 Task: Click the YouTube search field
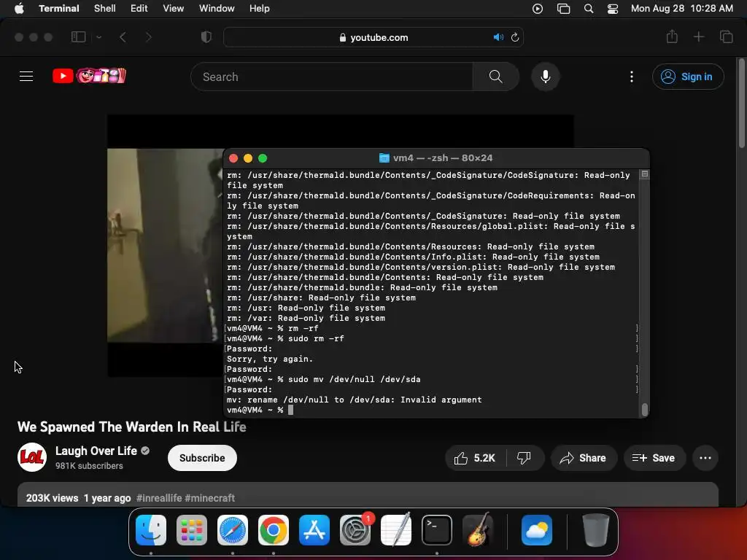pos(332,77)
